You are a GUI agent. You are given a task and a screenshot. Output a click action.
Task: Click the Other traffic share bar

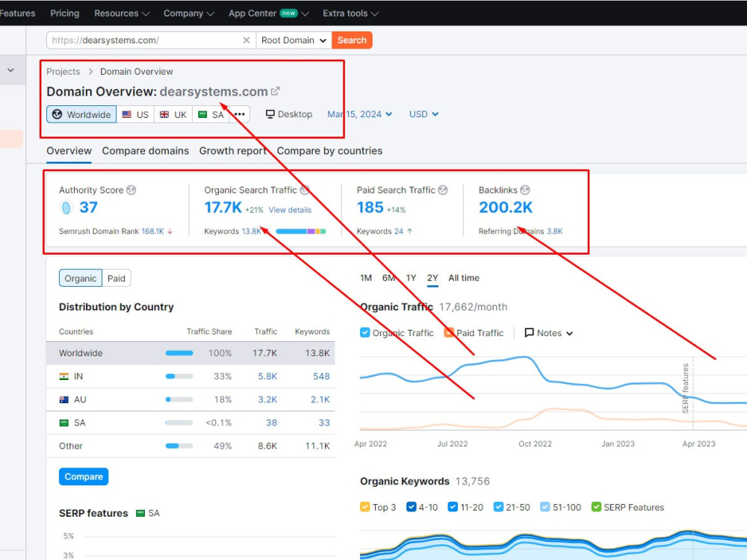tap(179, 447)
